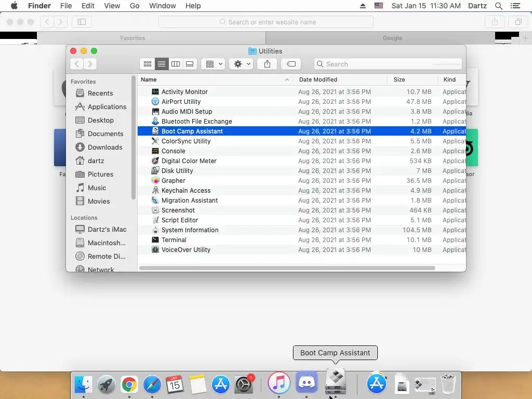Sort by Size column header
The height and width of the screenshot is (399, 532).
click(x=413, y=79)
